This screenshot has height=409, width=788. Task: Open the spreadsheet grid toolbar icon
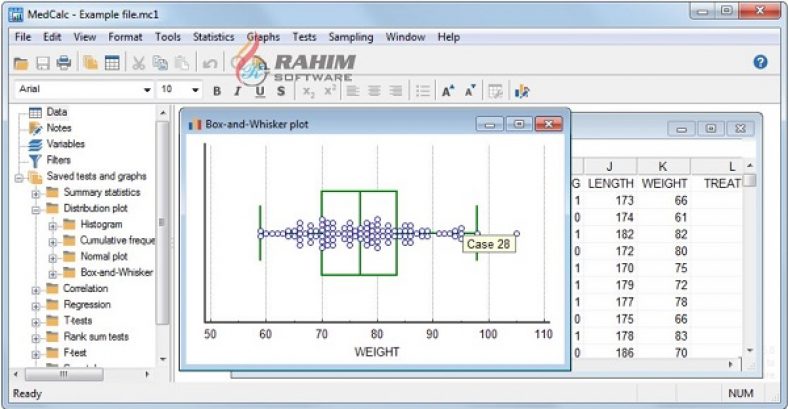pyautogui.click(x=112, y=63)
